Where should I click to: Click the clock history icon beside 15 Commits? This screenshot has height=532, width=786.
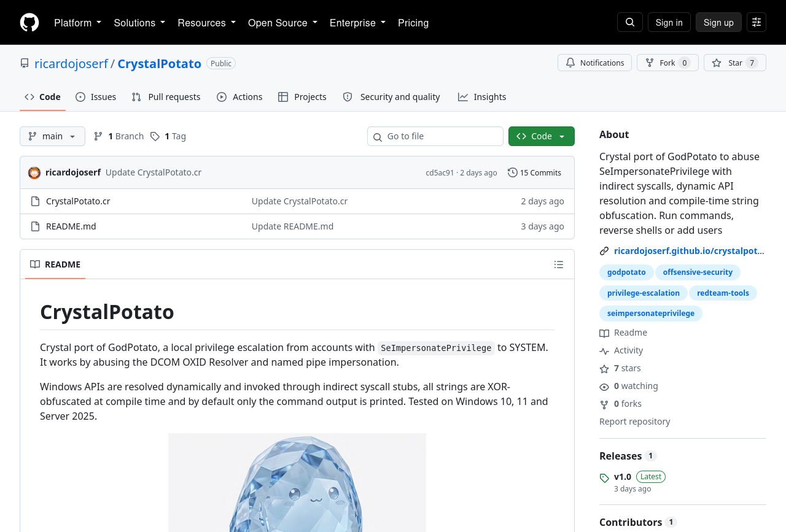pos(513,172)
